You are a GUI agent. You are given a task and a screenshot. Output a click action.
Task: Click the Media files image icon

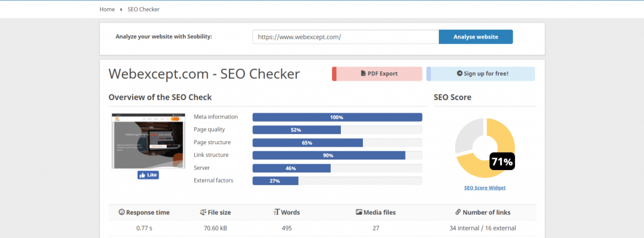click(x=359, y=212)
